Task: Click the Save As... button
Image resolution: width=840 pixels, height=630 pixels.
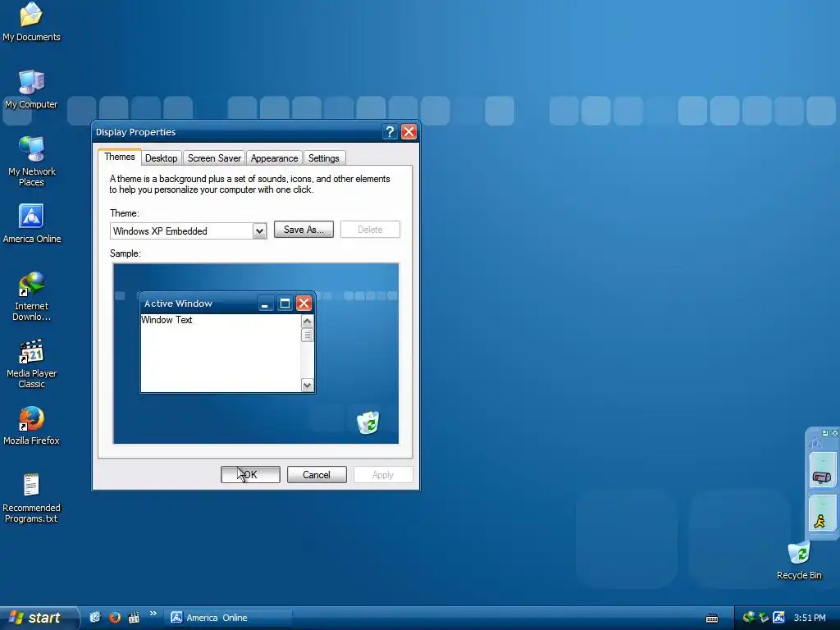Action: point(304,230)
